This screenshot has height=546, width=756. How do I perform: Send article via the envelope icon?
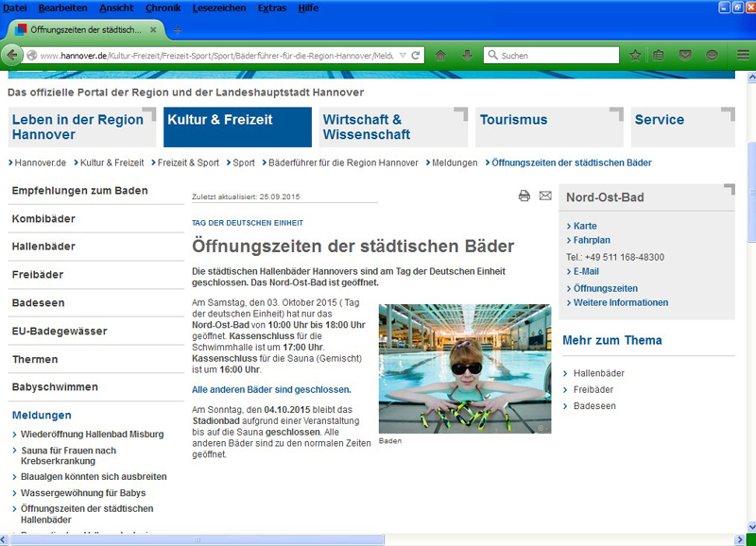click(545, 196)
